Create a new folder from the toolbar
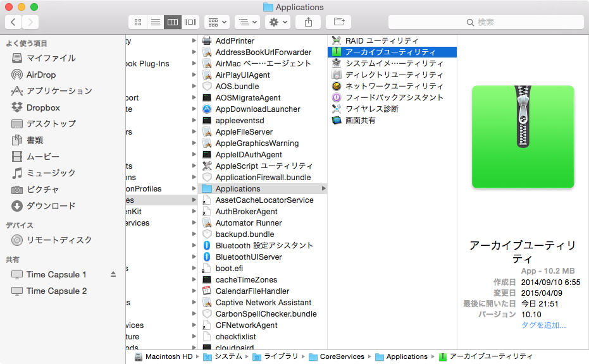This screenshot has width=589, height=364. [x=338, y=22]
